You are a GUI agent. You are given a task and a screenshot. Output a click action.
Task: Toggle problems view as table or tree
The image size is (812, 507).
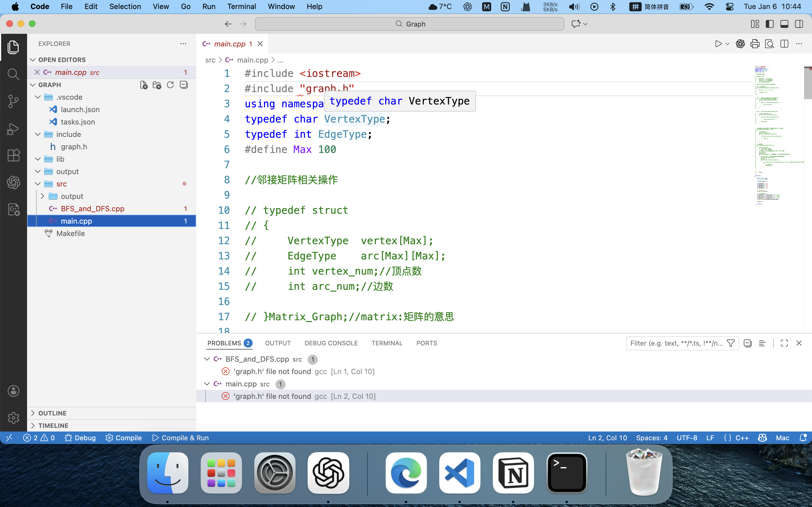tap(762, 343)
